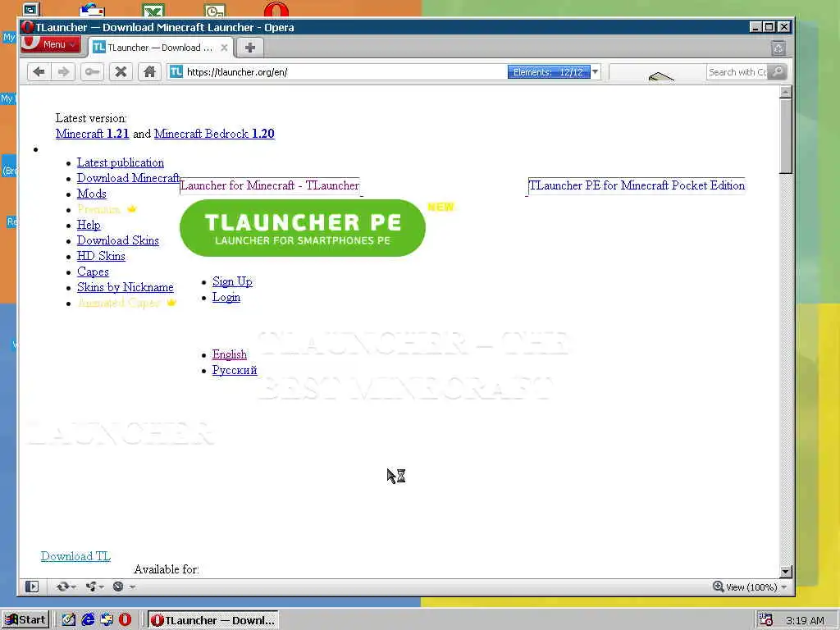Switch language to Русский link
This screenshot has height=630, width=840.
click(235, 370)
